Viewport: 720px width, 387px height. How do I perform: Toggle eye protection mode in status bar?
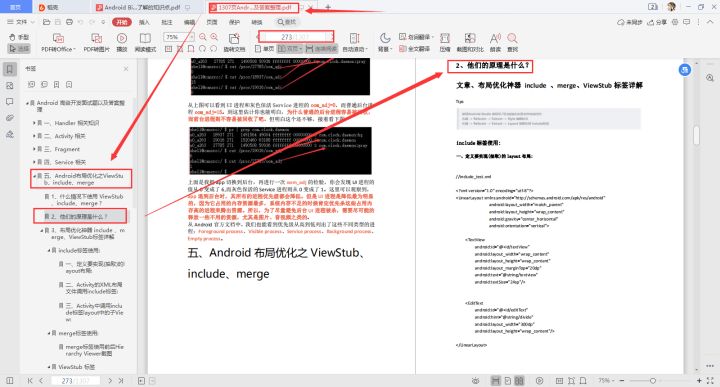(475, 381)
